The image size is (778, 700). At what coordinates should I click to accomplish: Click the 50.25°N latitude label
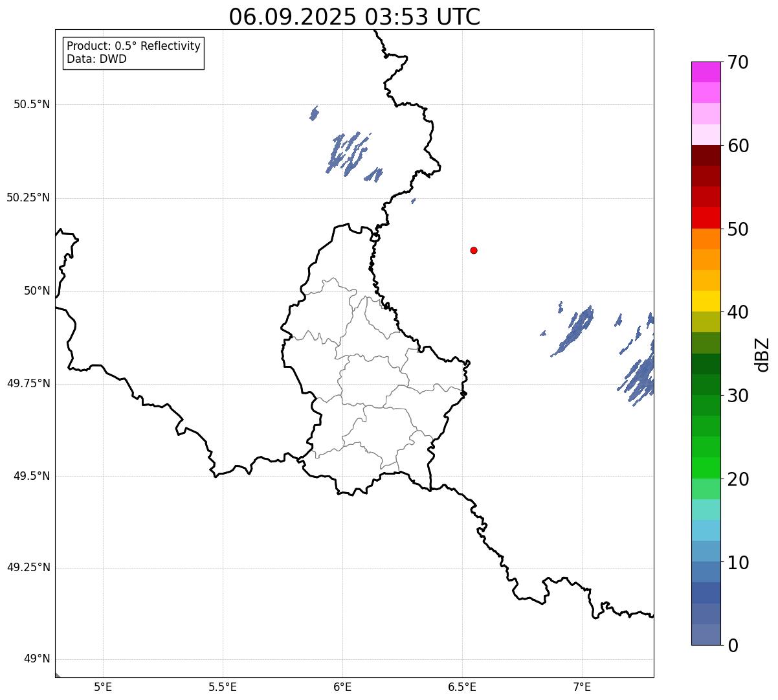click(28, 198)
